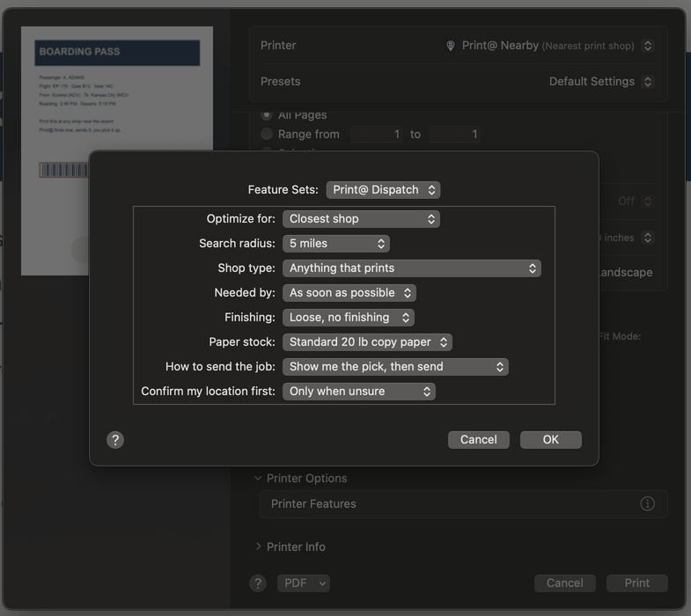Open the Search radius dropdown

(x=335, y=244)
